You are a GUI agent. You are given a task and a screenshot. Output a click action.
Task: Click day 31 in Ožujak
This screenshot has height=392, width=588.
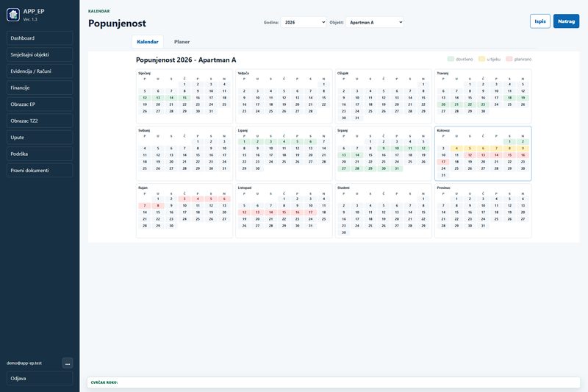[357, 118]
